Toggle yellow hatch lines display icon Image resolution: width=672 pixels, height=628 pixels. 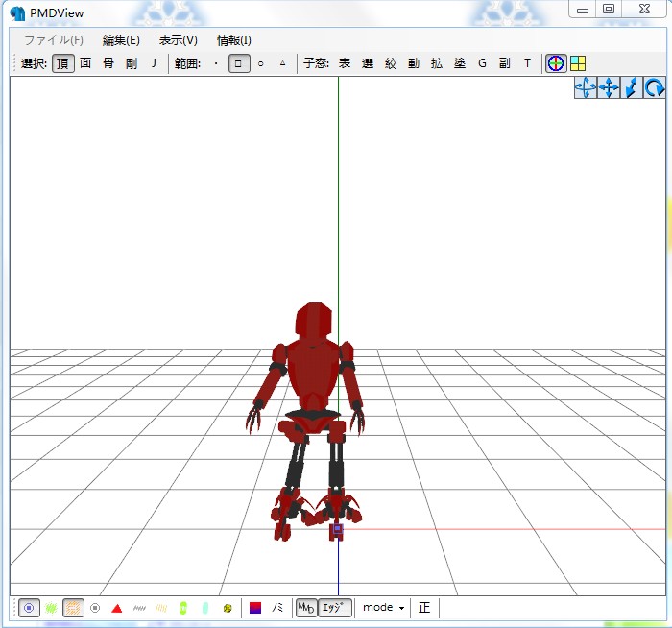point(161,608)
